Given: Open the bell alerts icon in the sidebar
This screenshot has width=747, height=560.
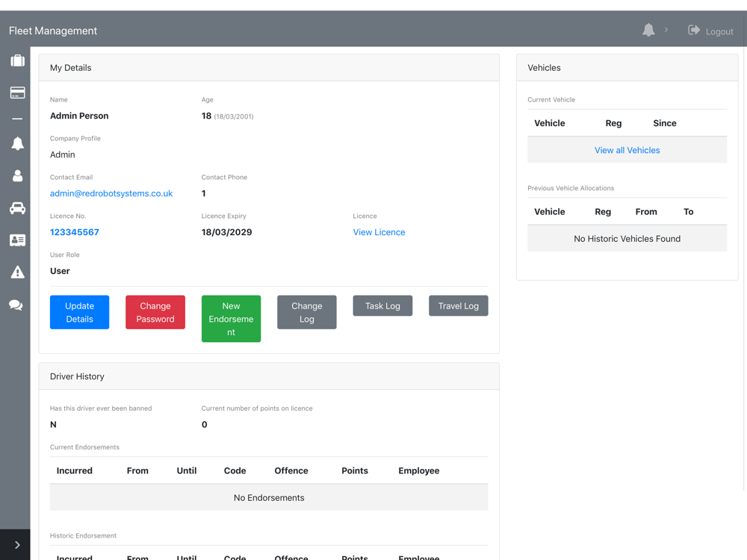Looking at the screenshot, I should tap(17, 143).
